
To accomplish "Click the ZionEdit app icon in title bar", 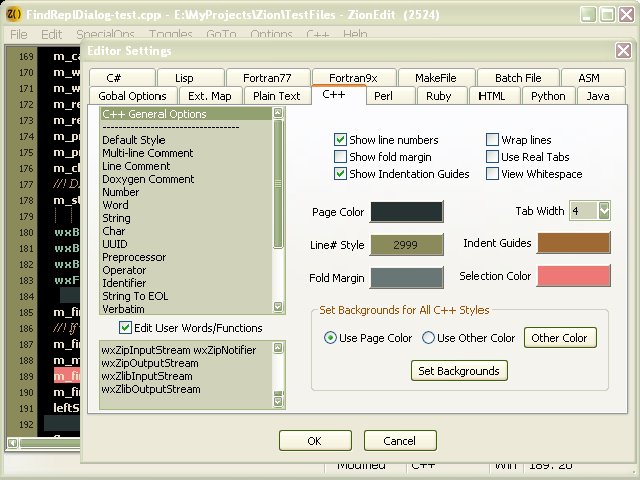I will coord(14,15).
